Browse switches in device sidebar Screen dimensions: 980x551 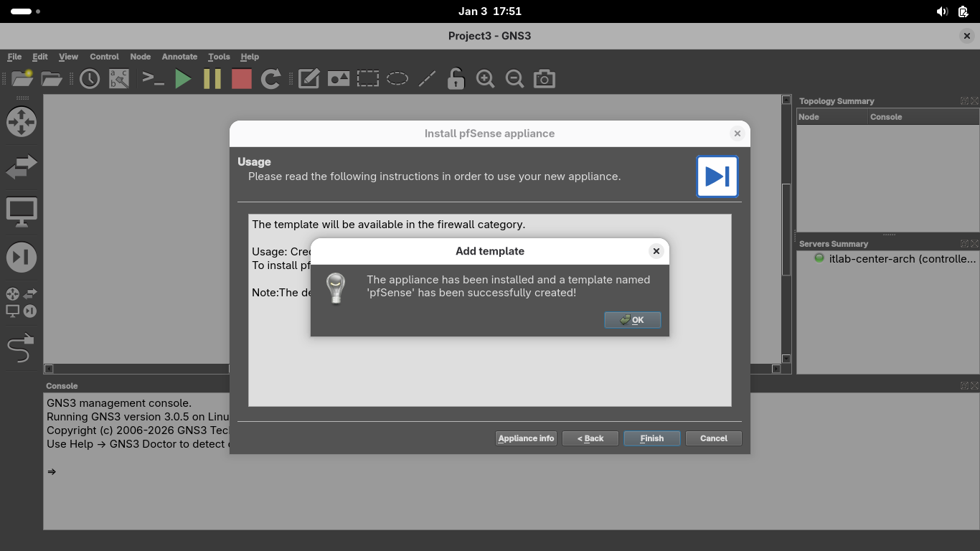pyautogui.click(x=21, y=167)
